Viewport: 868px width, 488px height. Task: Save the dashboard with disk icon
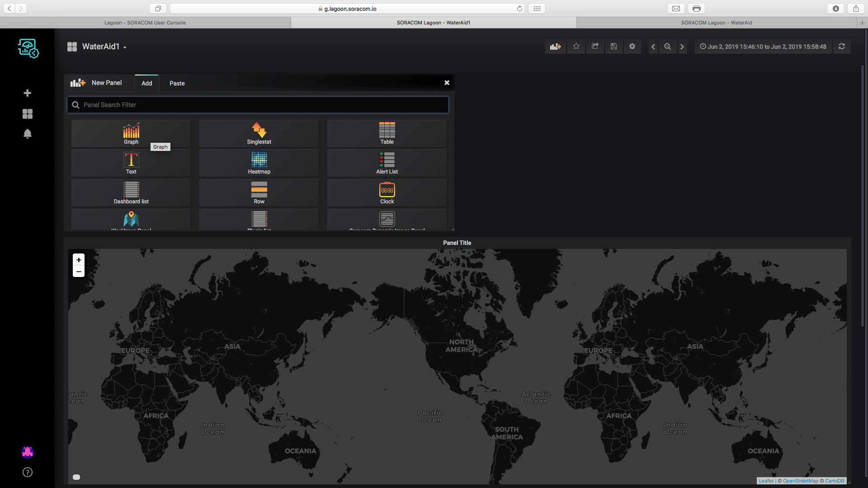tap(613, 47)
